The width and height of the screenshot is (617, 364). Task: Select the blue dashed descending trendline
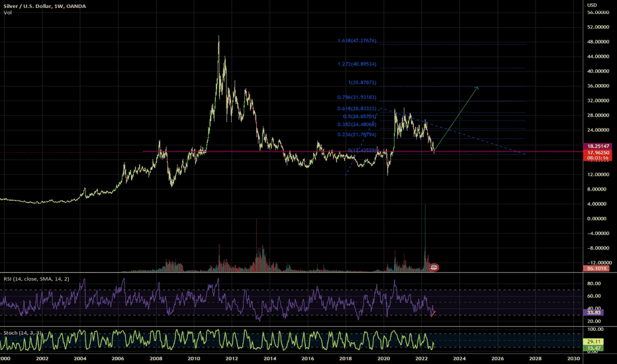click(453, 130)
